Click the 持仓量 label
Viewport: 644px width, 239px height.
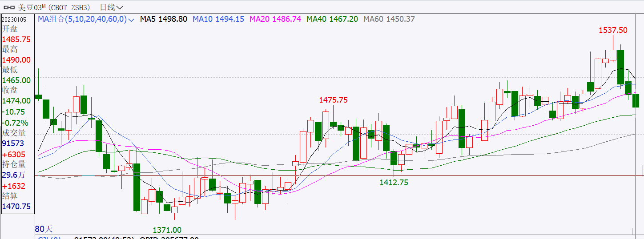coord(14,164)
